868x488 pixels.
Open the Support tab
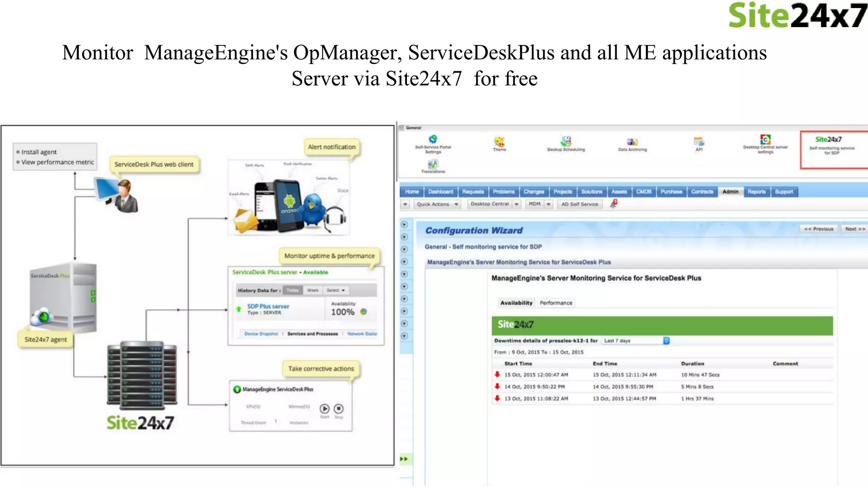click(784, 192)
